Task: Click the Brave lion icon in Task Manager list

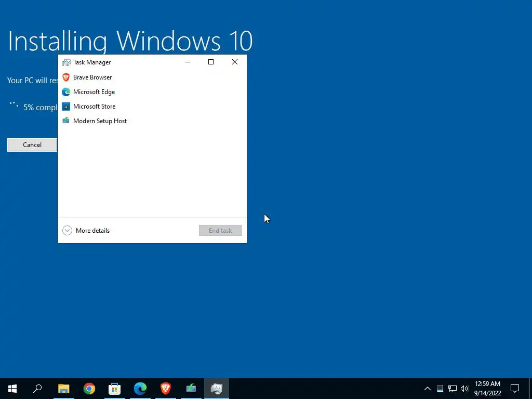Action: coord(66,77)
